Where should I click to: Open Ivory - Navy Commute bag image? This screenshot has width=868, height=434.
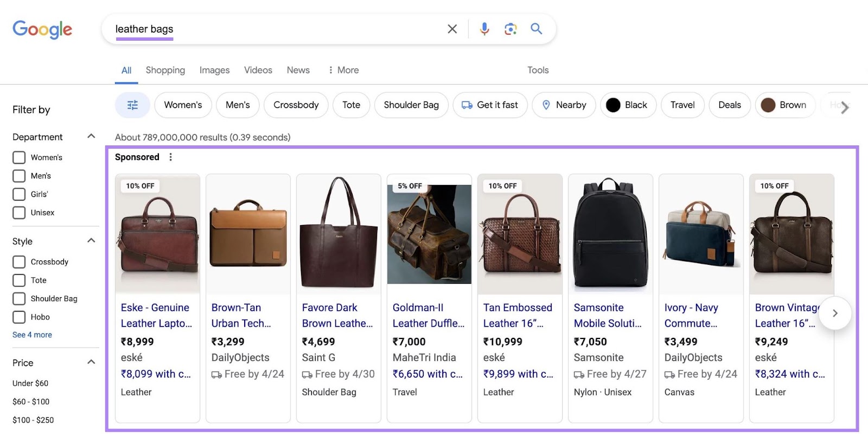point(701,234)
